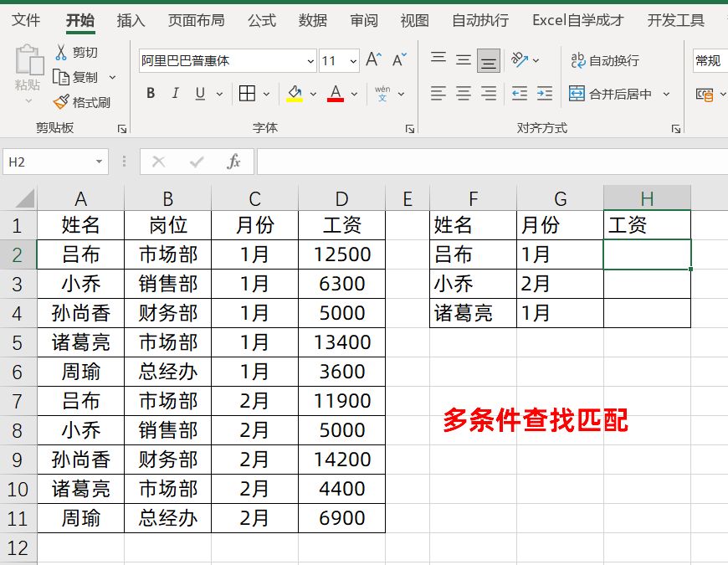Open the number format (常规) dropdown
Screen dimensions: 728x565
click(710, 60)
